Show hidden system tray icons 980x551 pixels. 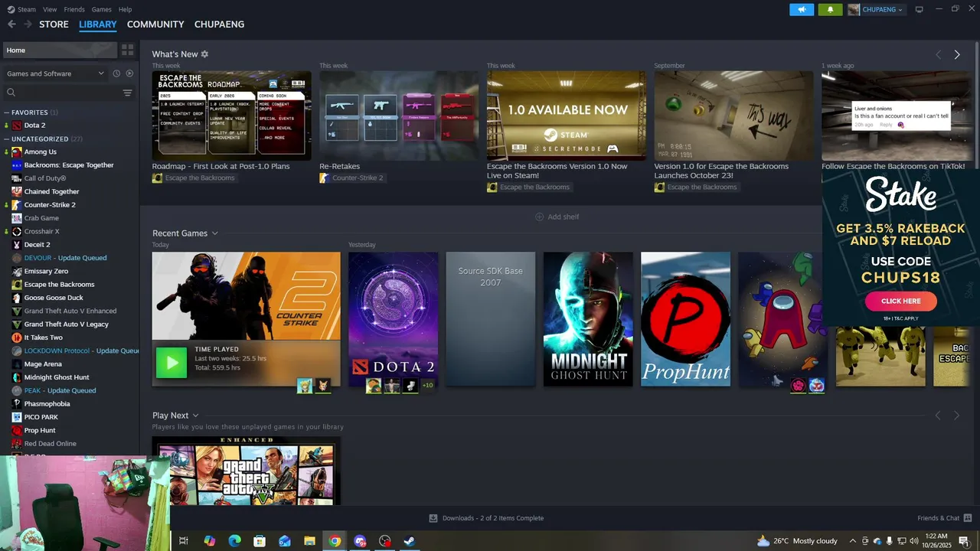(854, 541)
